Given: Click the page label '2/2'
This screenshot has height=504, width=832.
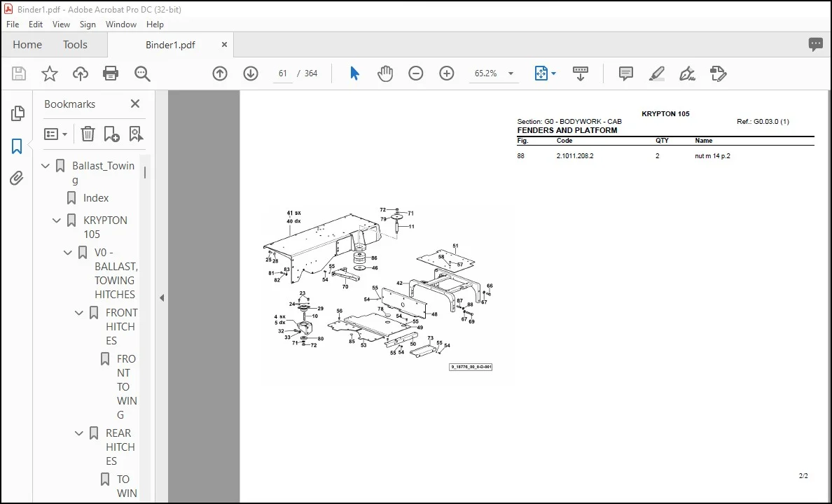Looking at the screenshot, I should (x=803, y=476).
